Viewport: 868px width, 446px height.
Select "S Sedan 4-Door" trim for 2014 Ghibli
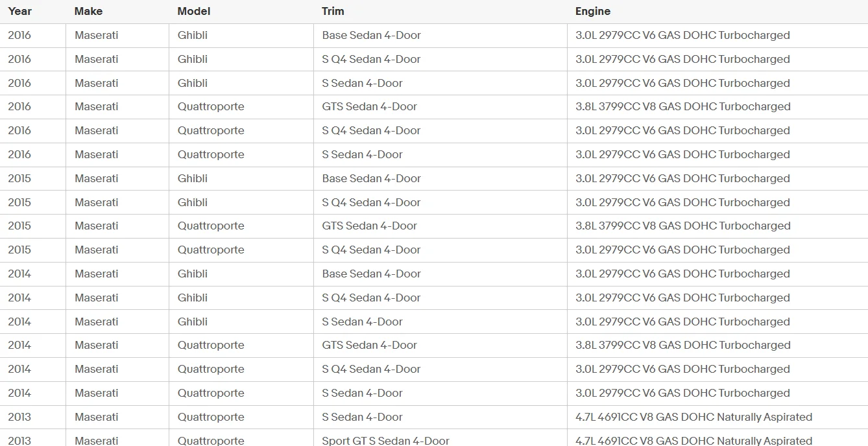coord(363,322)
